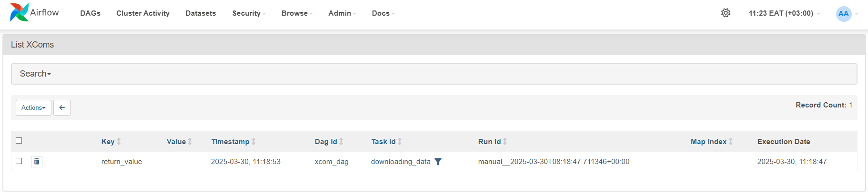Viewport: 868px width, 194px height.
Task: Click the back arrow button
Action: pyautogui.click(x=62, y=107)
